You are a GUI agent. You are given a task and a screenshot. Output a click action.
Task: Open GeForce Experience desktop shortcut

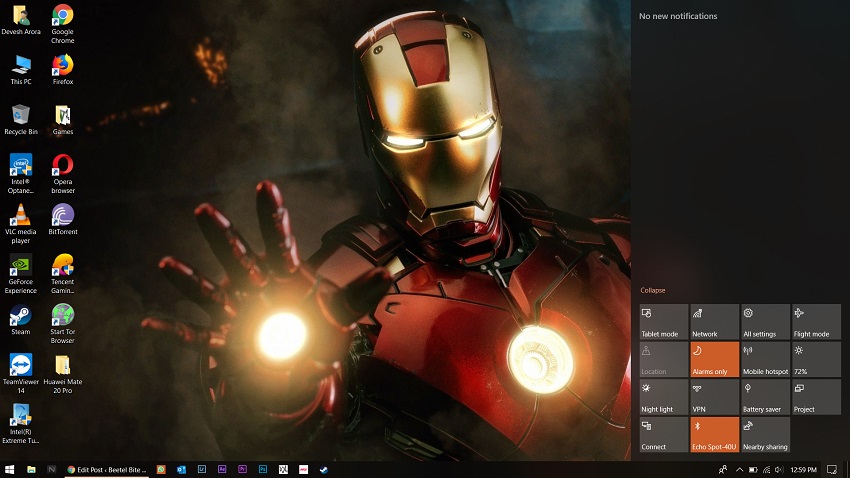coord(20,265)
